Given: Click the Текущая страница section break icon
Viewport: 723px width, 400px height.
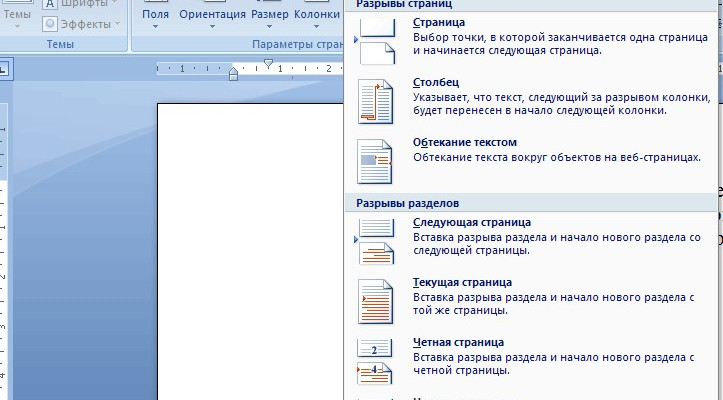Looking at the screenshot, I should [x=375, y=301].
